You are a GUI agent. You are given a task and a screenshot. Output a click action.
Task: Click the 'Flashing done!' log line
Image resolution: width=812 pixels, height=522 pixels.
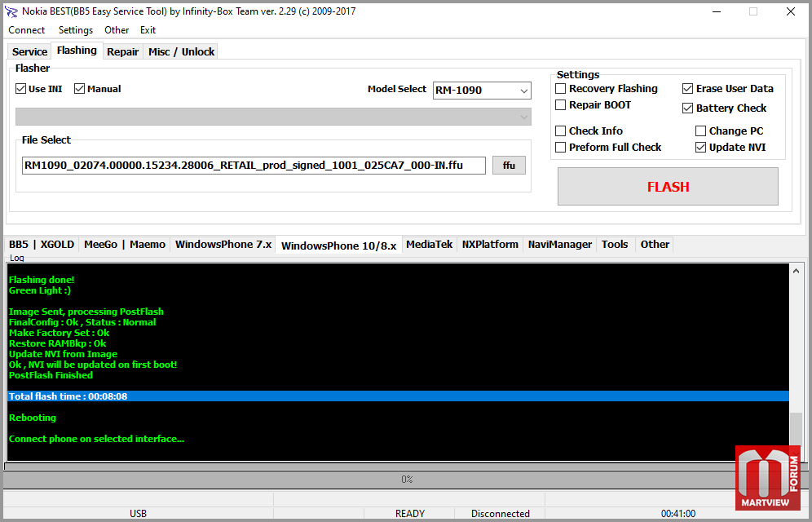[42, 280]
